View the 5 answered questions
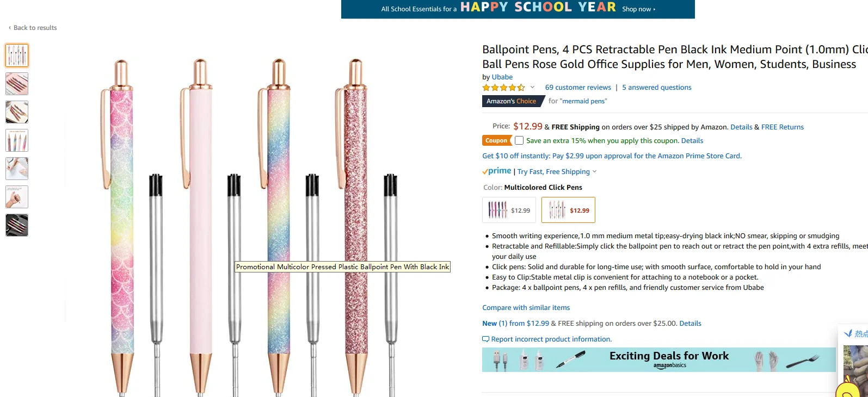This screenshot has height=397, width=868. (656, 88)
